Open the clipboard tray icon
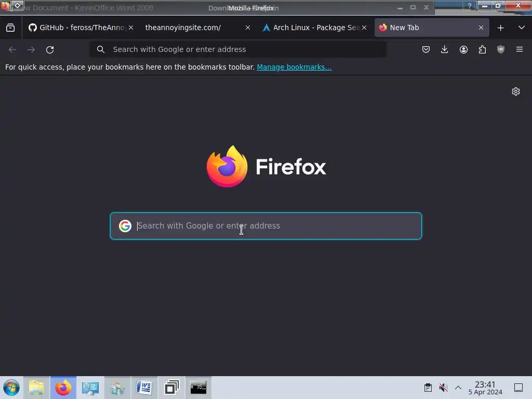 (x=428, y=388)
